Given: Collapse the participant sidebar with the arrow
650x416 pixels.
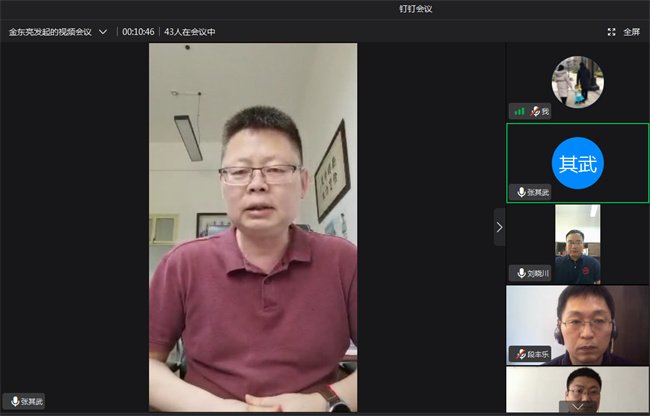Looking at the screenshot, I should 499,227.
